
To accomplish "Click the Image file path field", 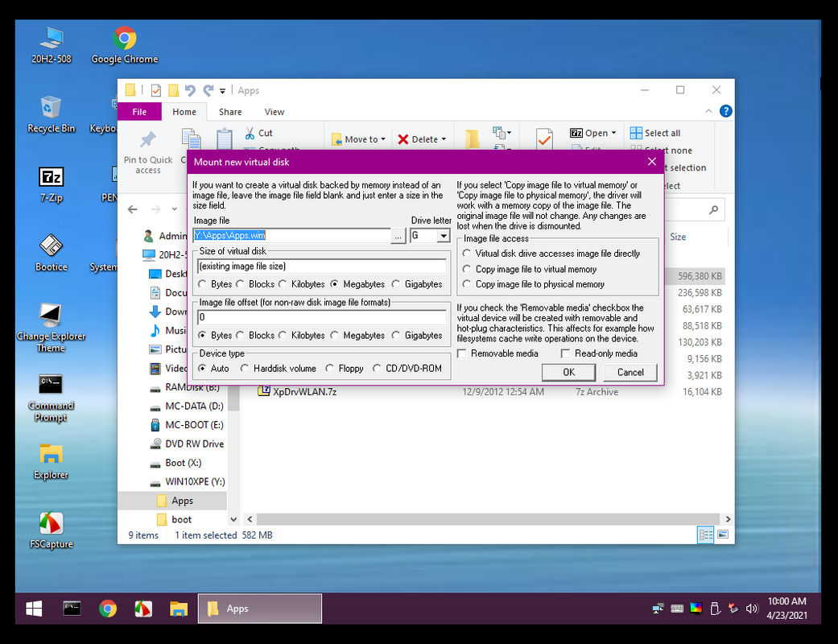I will click(291, 236).
